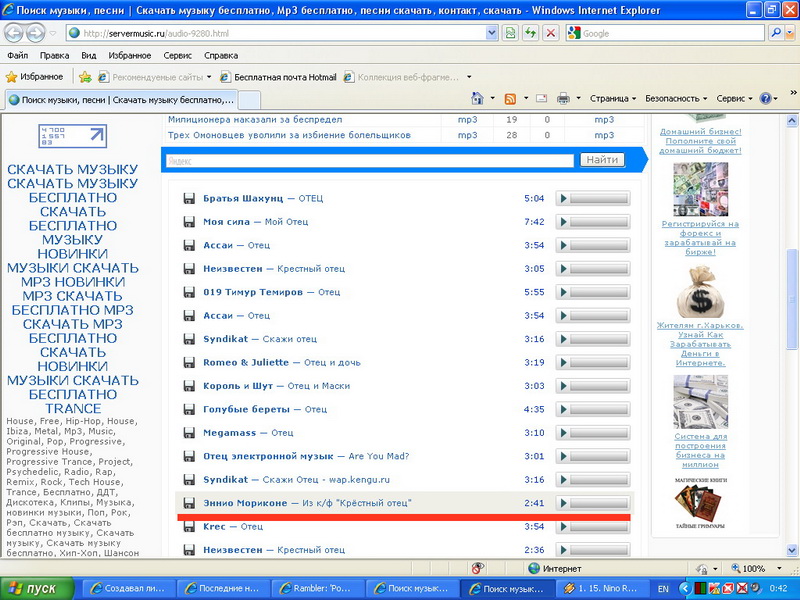Click the Яндекс search input field
Image resolution: width=800 pixels, height=600 pixels.
click(x=369, y=160)
